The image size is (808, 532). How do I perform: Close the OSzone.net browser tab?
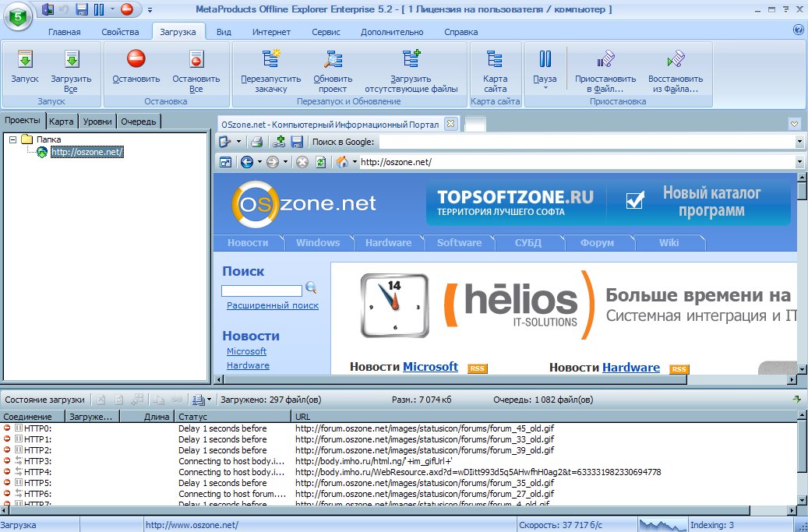click(450, 124)
